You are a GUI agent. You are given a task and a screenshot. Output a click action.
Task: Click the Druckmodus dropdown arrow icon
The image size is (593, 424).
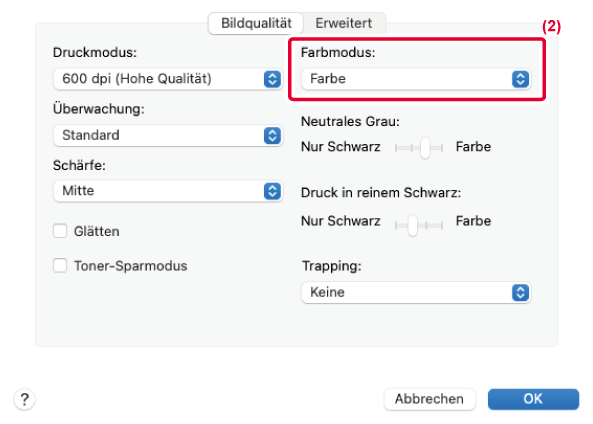(272, 79)
